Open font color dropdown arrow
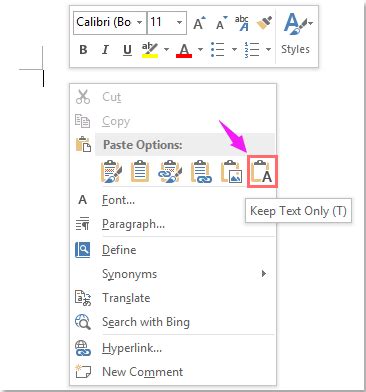This screenshot has width=366, height=392. point(200,50)
